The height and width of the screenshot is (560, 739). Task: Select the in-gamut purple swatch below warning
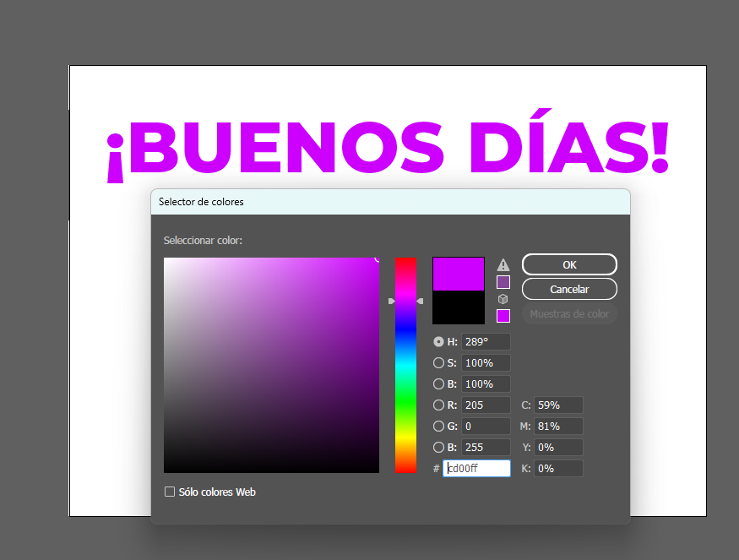tap(503, 282)
